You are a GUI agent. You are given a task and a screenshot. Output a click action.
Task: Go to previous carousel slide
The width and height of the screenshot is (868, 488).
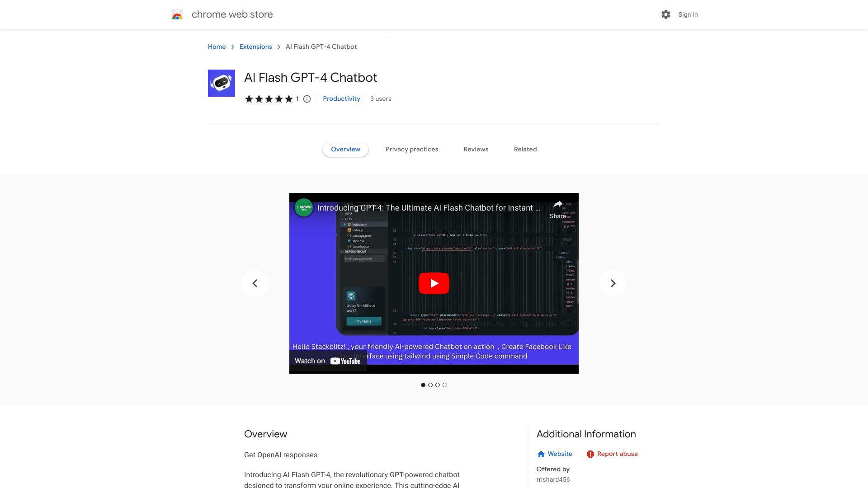255,283
